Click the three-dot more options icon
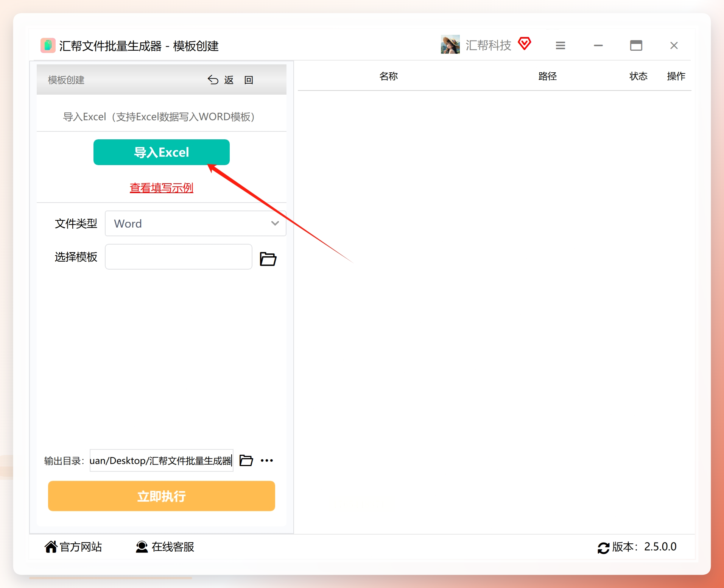The height and width of the screenshot is (588, 724). [267, 460]
